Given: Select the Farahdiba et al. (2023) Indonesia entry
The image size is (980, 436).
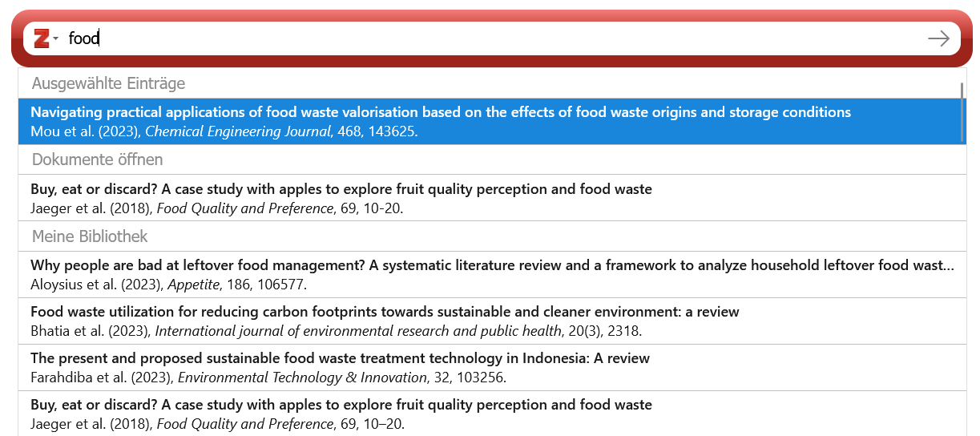Looking at the screenshot, I should point(492,367).
